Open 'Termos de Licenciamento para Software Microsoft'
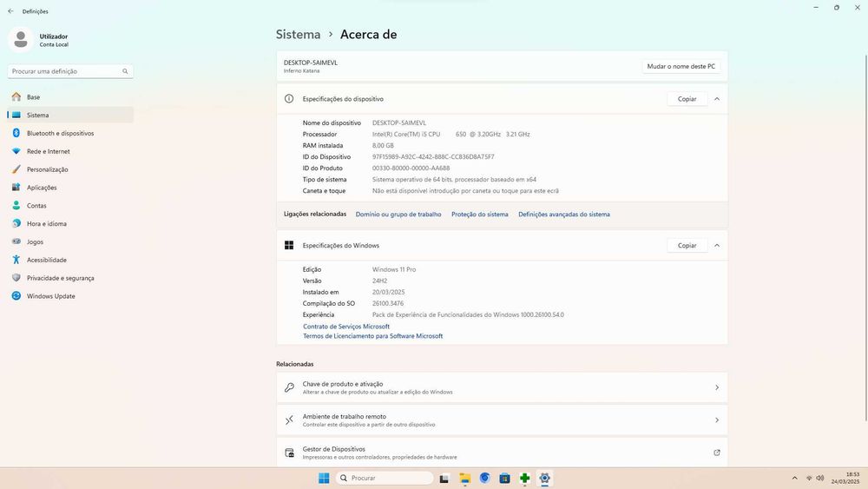Screen dimensions: 868x489 [x=372, y=336]
